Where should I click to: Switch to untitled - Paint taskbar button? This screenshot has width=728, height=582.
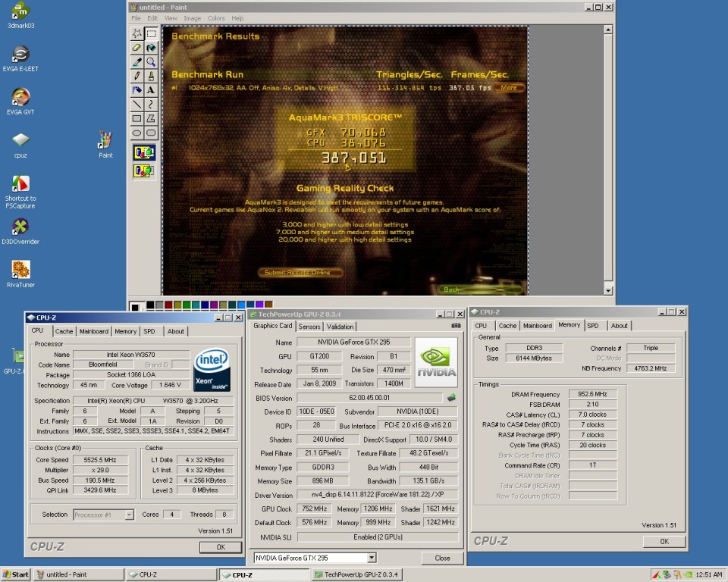click(78, 574)
